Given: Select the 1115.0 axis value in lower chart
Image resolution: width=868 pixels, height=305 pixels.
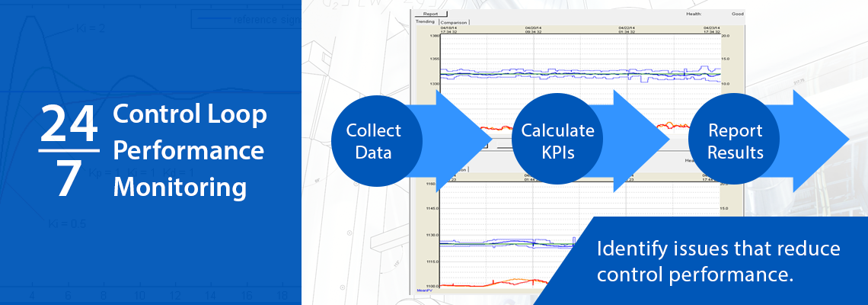Looking at the screenshot, I should pyautogui.click(x=433, y=262).
